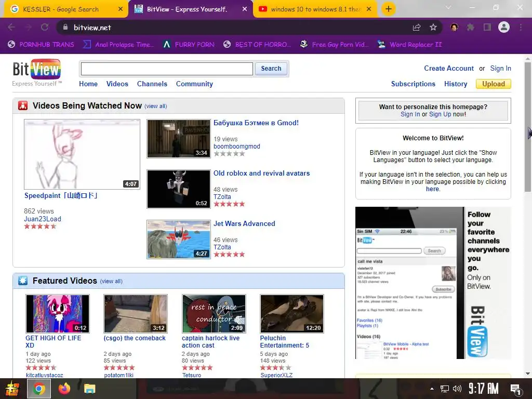The image size is (532, 399).
Task: Click the padlock site info icon
Action: tap(65, 28)
